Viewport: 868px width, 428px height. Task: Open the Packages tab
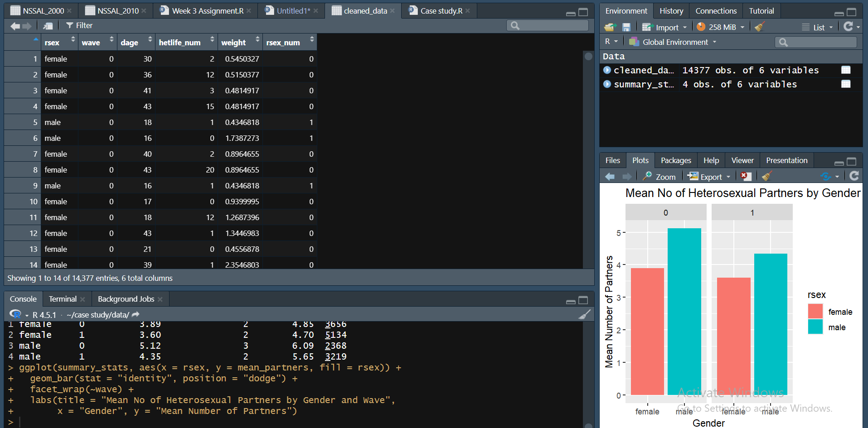pyautogui.click(x=676, y=160)
